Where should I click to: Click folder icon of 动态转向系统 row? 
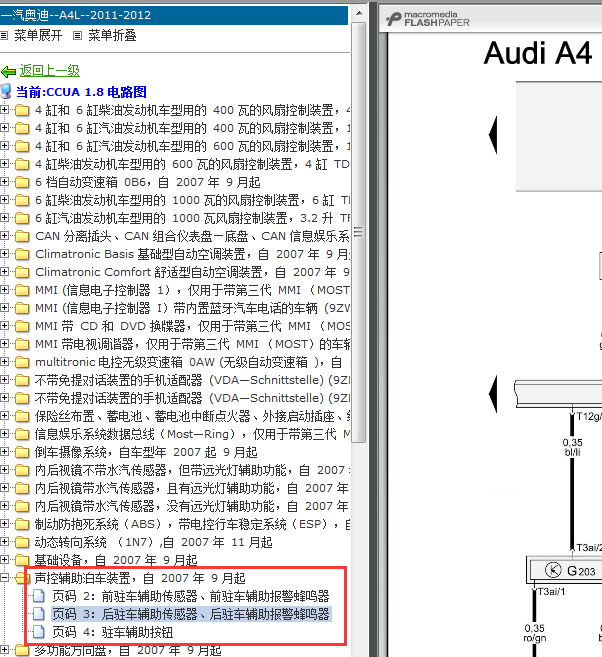click(22, 543)
